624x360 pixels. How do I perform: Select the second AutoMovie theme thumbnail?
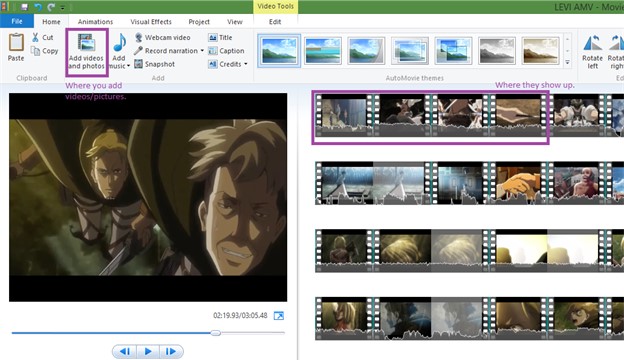[x=323, y=51]
